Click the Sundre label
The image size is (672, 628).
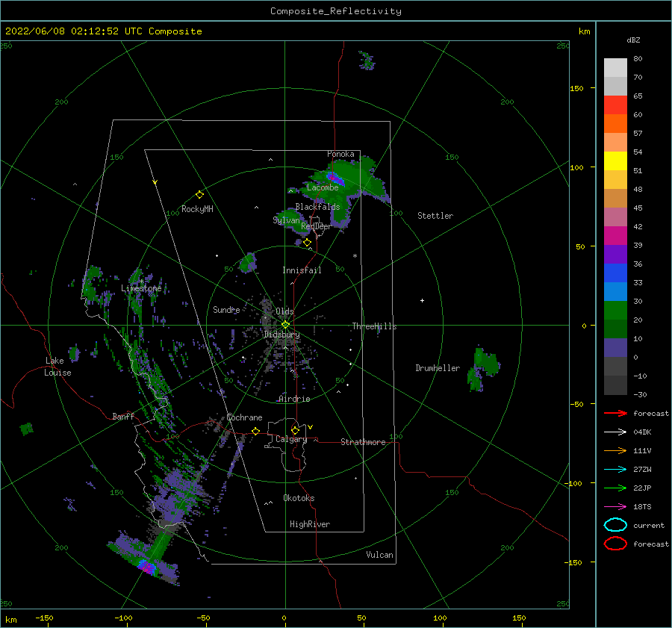coord(226,309)
